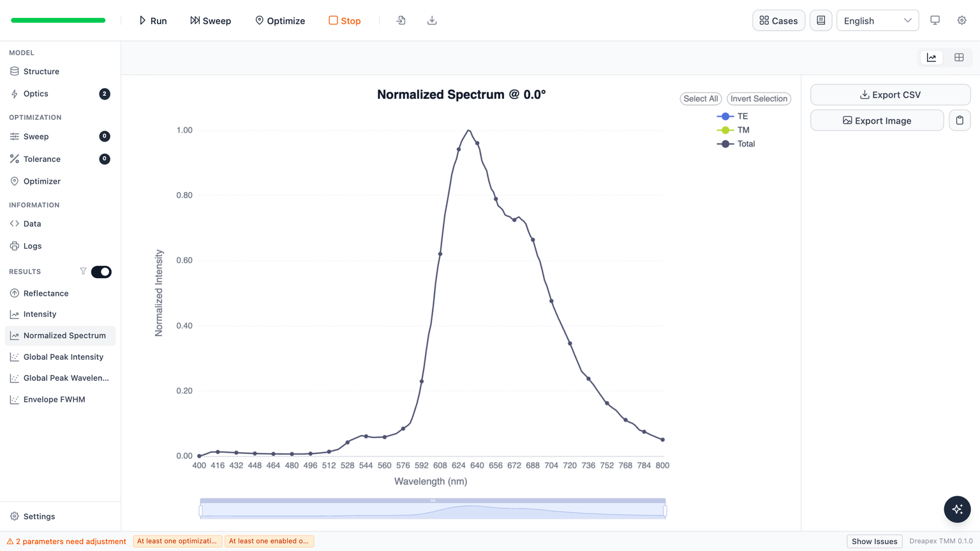Click the monitor display icon

pyautogui.click(x=935, y=20)
